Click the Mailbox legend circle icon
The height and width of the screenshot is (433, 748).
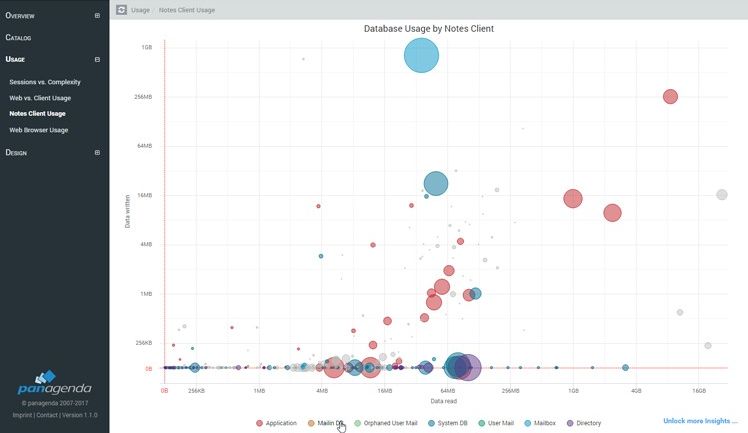(528, 423)
